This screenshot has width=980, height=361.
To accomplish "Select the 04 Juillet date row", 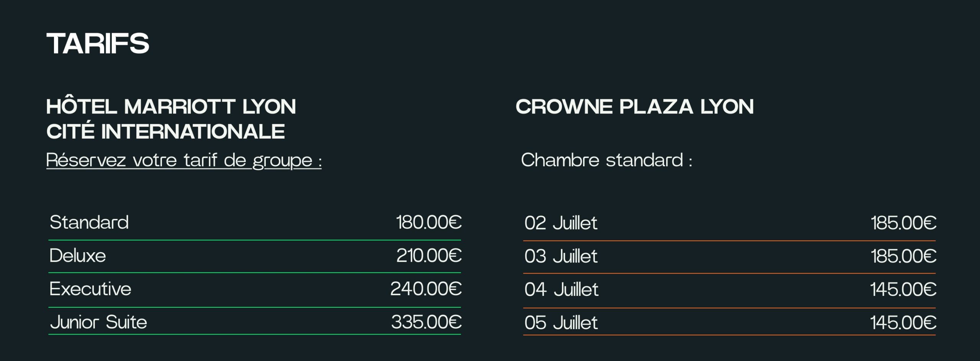I will click(x=729, y=289).
